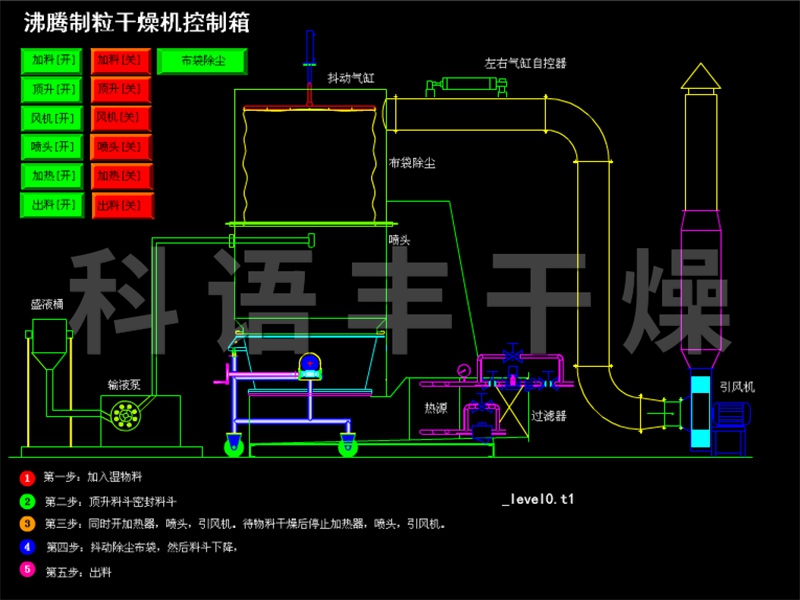800x600 pixels.
Task: Click the 输液泵 label
Action: 124,385
